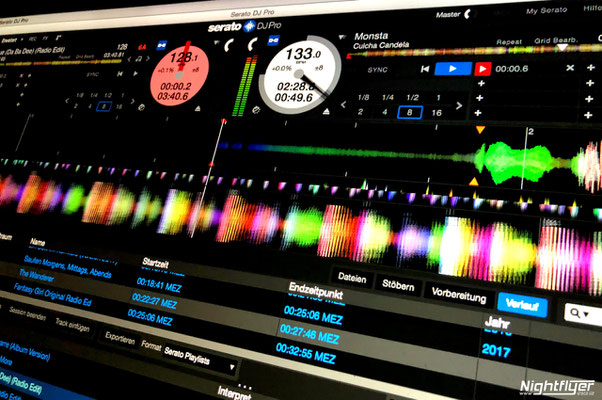Click the red cue play button

pos(483,69)
